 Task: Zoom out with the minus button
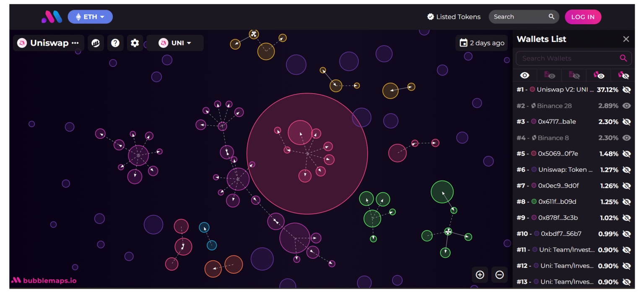499,275
